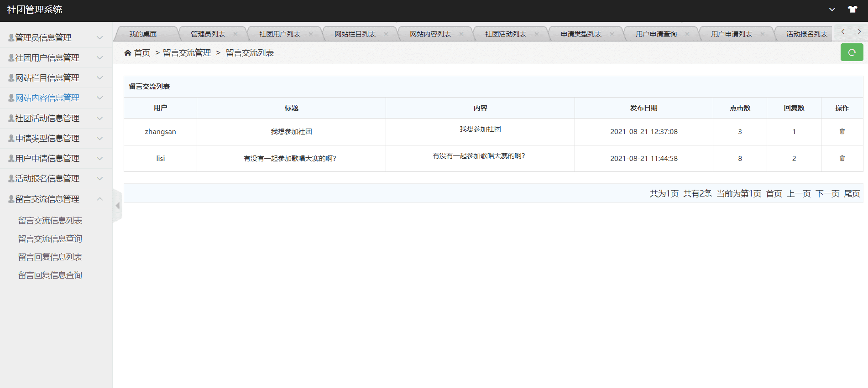
Task: Close the 用户申请列表 tab
Action: click(x=763, y=34)
